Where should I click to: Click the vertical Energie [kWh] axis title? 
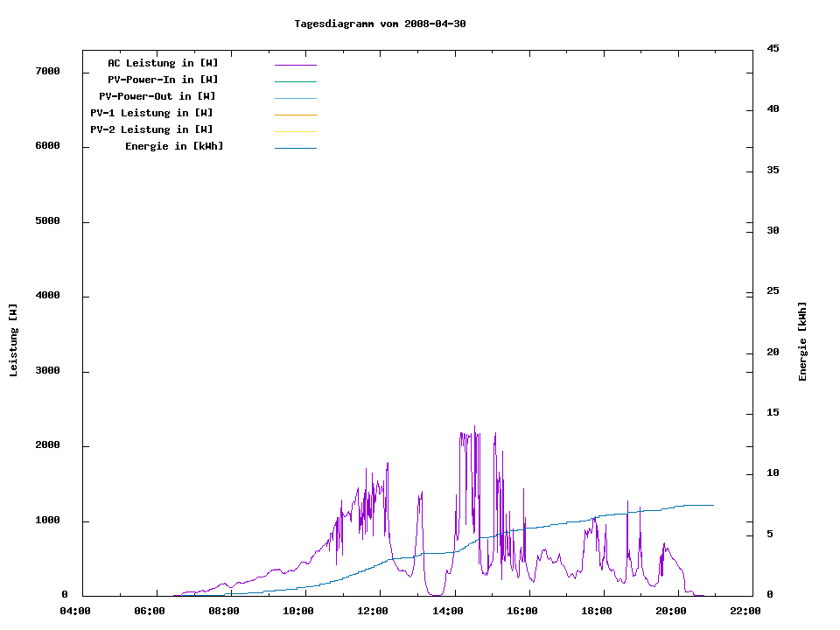click(x=802, y=341)
